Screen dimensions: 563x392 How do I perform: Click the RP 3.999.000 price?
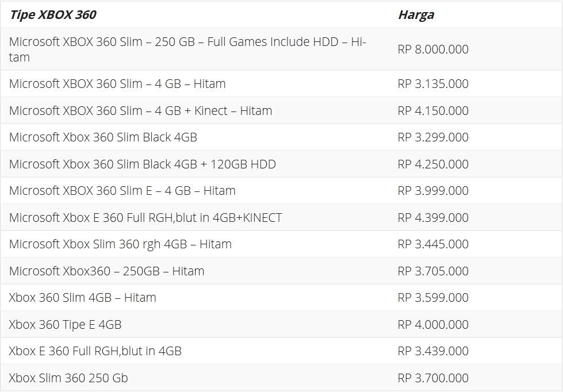[x=433, y=191]
